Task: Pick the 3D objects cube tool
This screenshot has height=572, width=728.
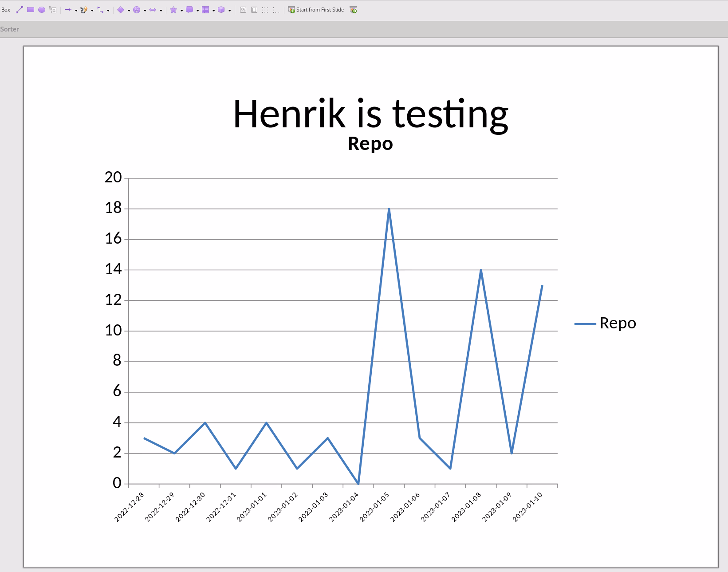Action: point(222,9)
